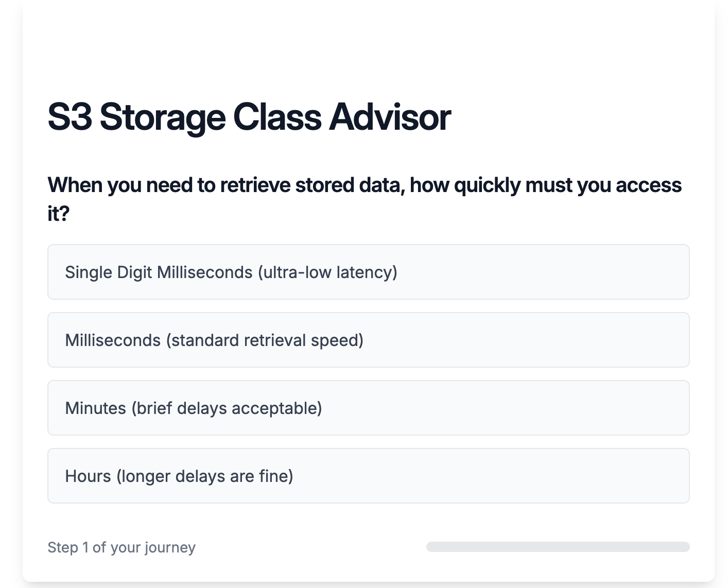Select the last retrieval speed answer card

(x=369, y=476)
